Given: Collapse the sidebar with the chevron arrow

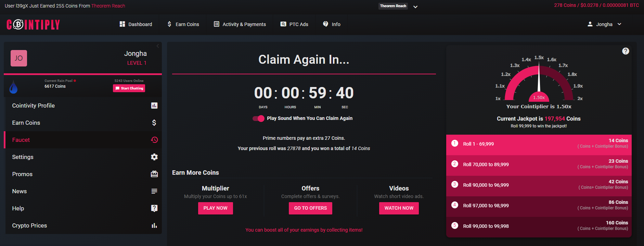Looking at the screenshot, I should [x=158, y=46].
